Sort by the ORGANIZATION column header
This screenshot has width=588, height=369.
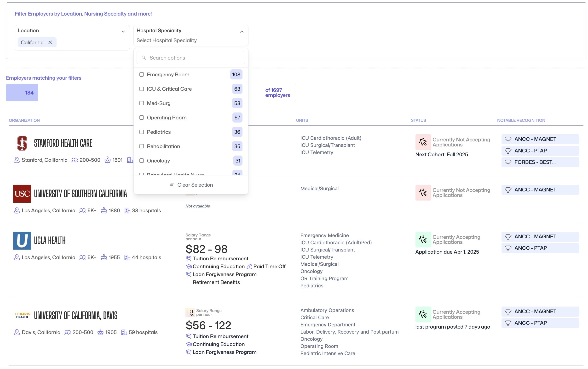tap(24, 120)
